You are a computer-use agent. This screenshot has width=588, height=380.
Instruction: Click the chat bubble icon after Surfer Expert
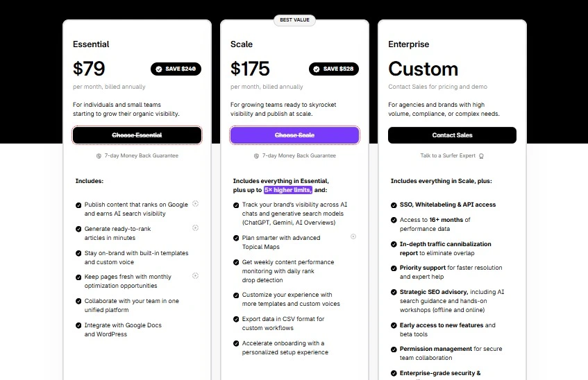coord(482,156)
